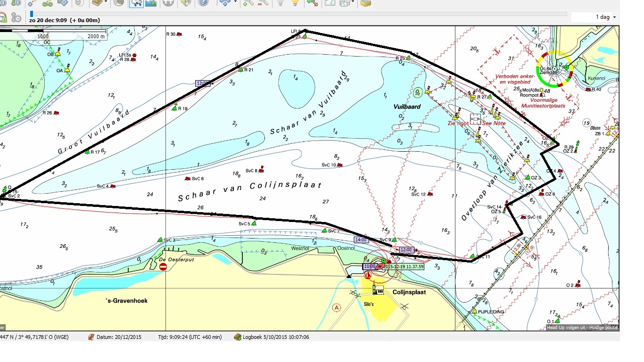Screen dimensions: 644x362
Task: Click the tide water level icon
Action: (x=151, y=3)
